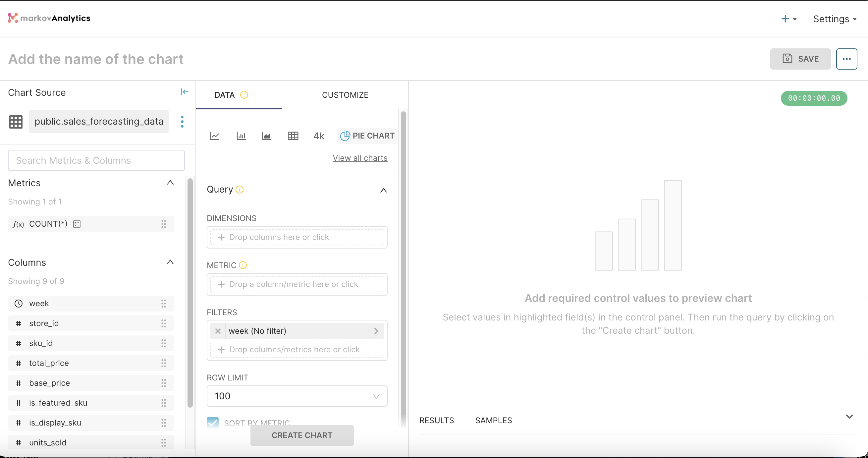
Task: Click the CREATE CHART button
Action: click(302, 435)
